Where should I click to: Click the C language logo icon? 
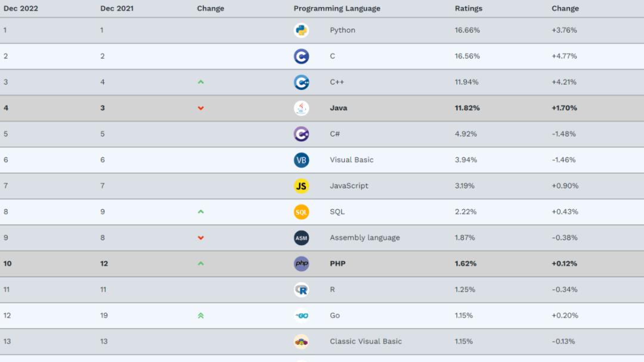coord(301,57)
